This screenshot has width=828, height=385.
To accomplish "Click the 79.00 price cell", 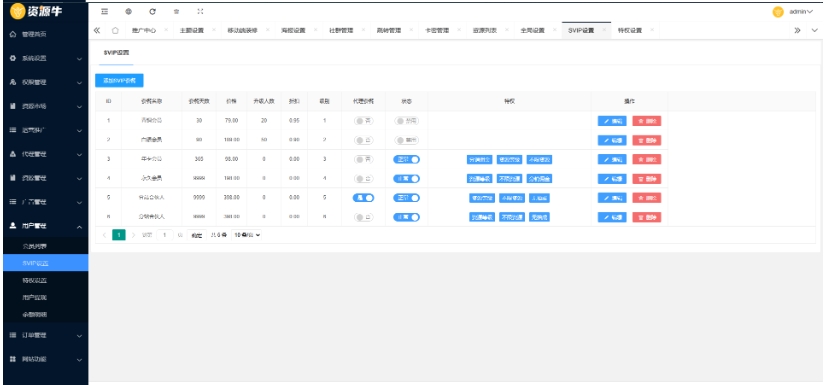I will coord(231,121).
